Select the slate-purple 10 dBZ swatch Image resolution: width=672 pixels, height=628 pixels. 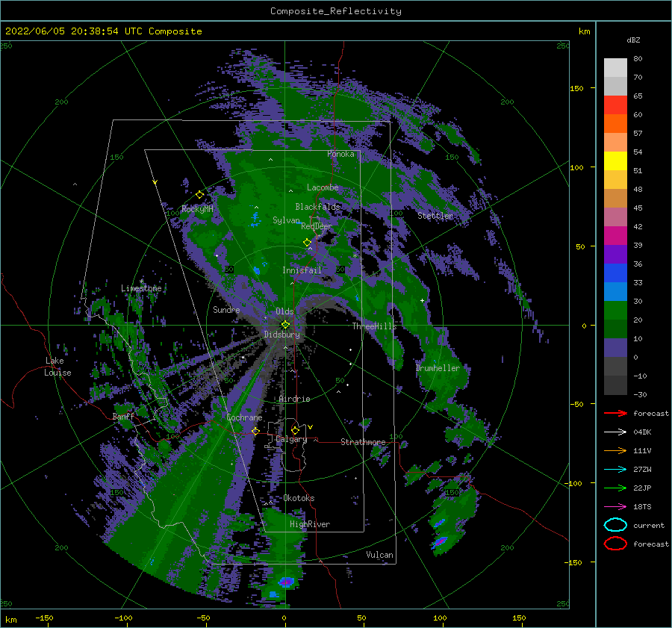615,348
